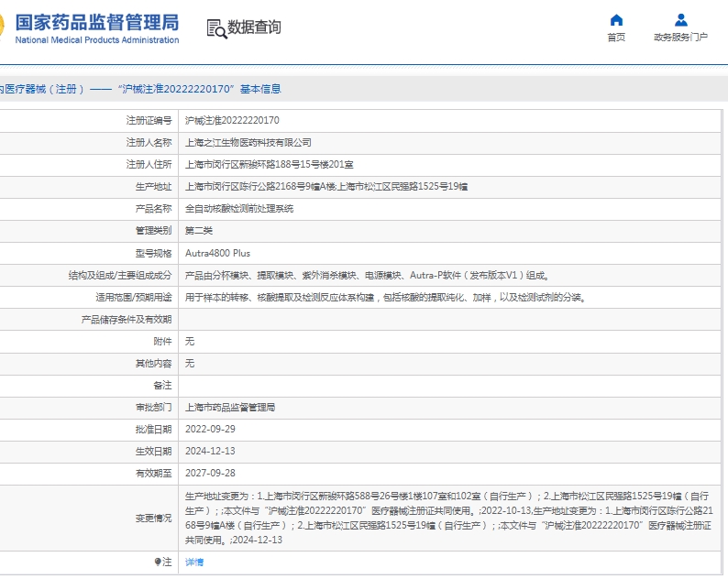Select registration number 沪械注准20222220170 value
728x579 pixels.
click(x=232, y=121)
